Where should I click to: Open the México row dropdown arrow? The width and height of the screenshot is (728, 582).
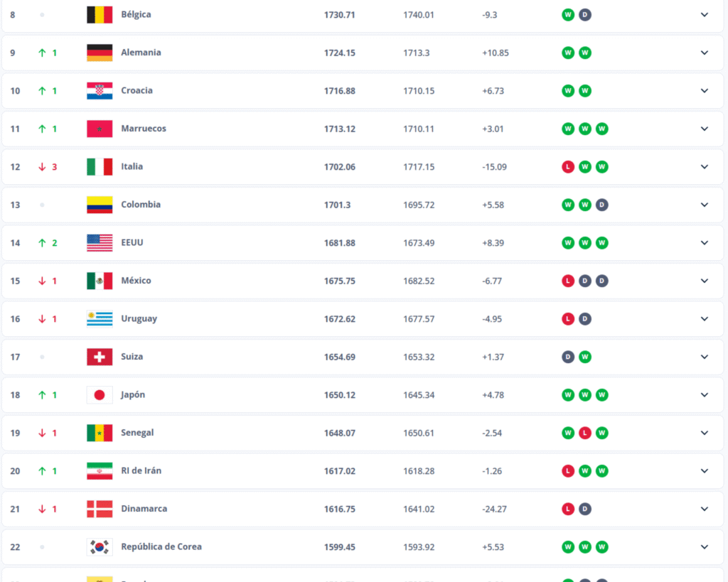click(x=705, y=281)
